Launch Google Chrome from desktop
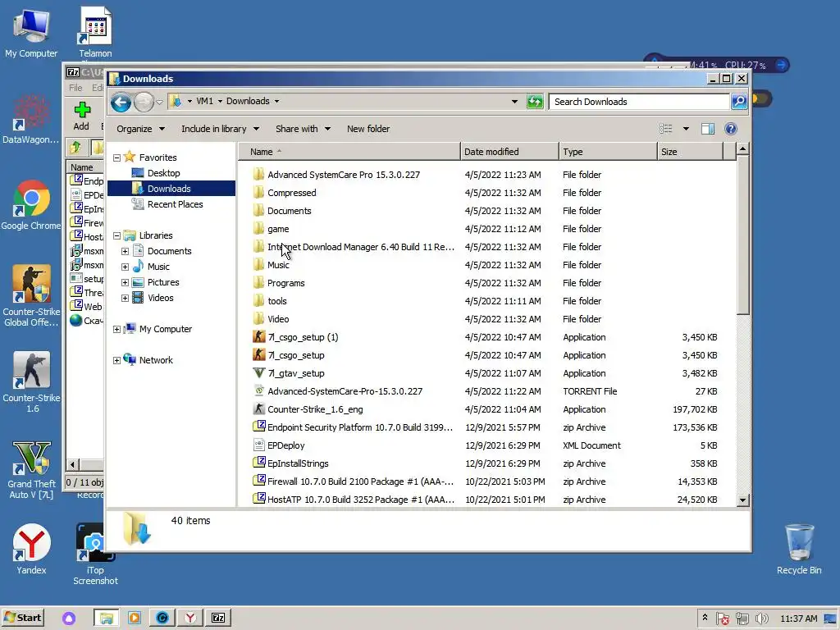 tap(30, 205)
